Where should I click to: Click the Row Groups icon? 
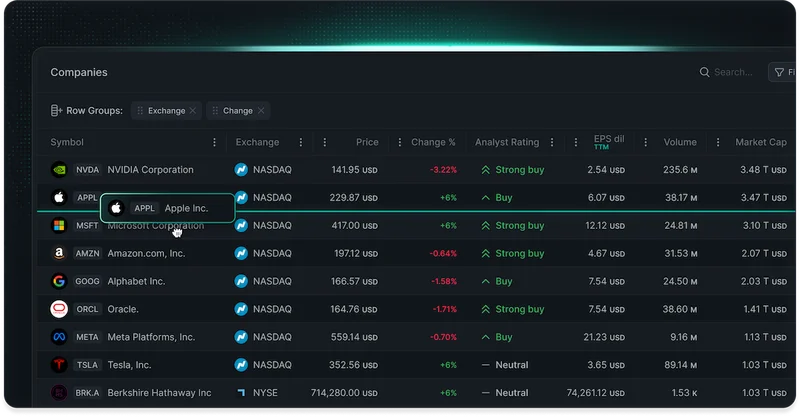click(57, 111)
